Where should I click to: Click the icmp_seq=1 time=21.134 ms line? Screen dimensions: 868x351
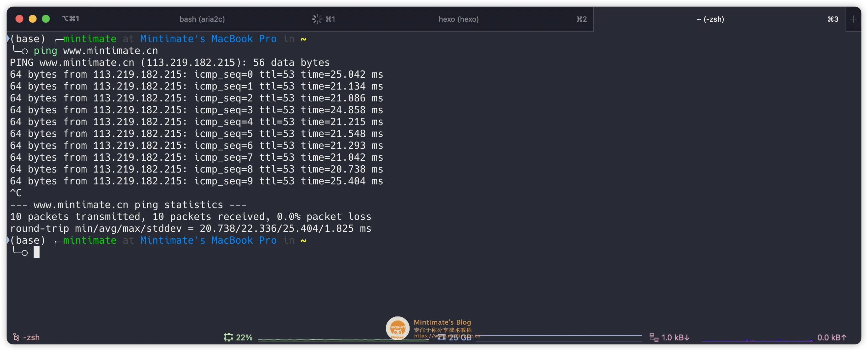coord(196,86)
